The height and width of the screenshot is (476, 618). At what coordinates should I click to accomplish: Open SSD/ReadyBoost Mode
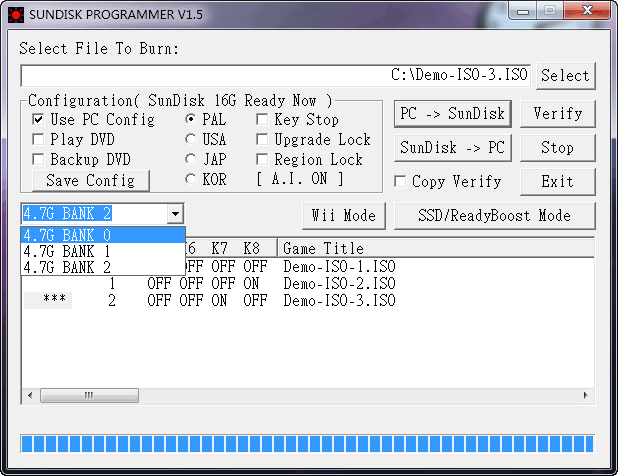pos(495,216)
